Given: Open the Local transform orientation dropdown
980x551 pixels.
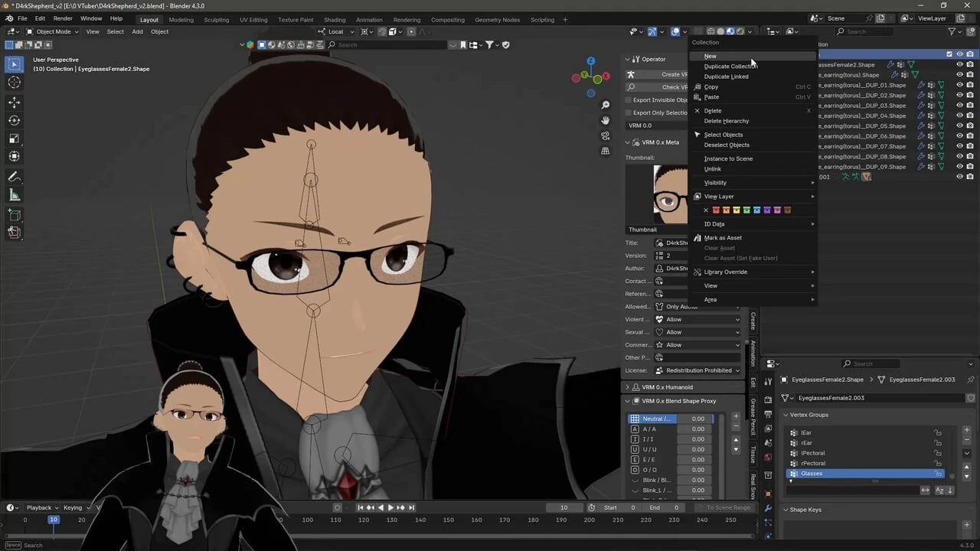Looking at the screenshot, I should [x=337, y=31].
